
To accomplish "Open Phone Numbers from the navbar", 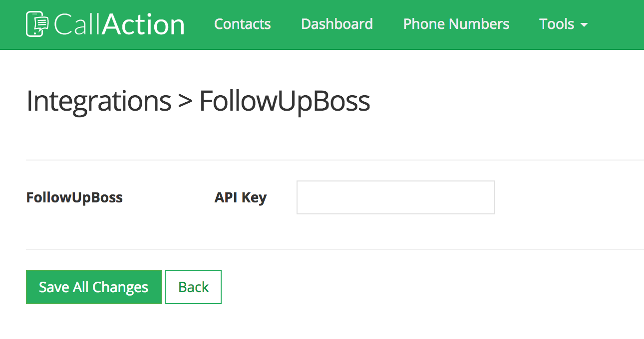I will click(456, 24).
